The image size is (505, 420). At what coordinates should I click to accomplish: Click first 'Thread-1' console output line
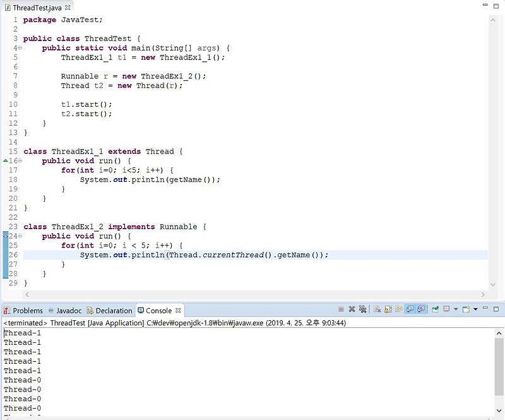(22, 333)
